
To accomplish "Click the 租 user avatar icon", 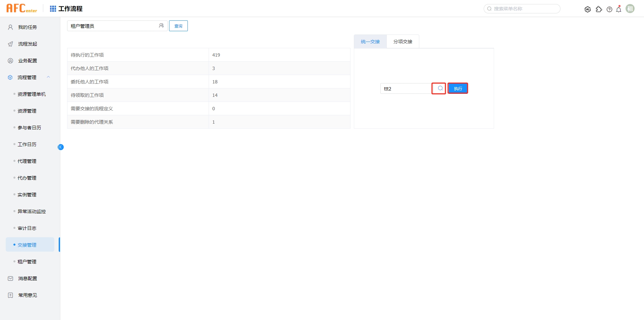I will 630,8.
